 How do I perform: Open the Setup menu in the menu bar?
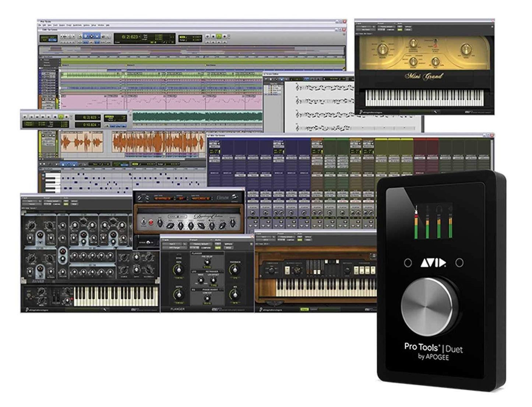point(93,26)
